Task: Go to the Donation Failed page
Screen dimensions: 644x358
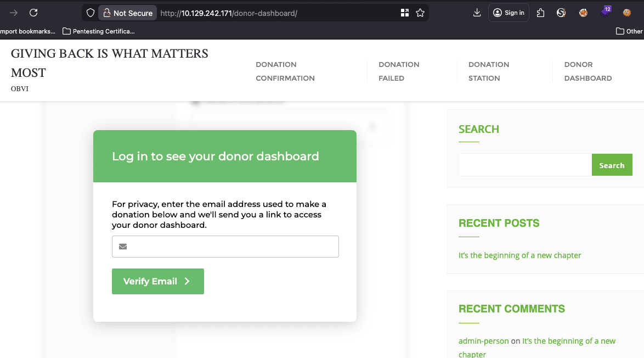Action: [399, 71]
